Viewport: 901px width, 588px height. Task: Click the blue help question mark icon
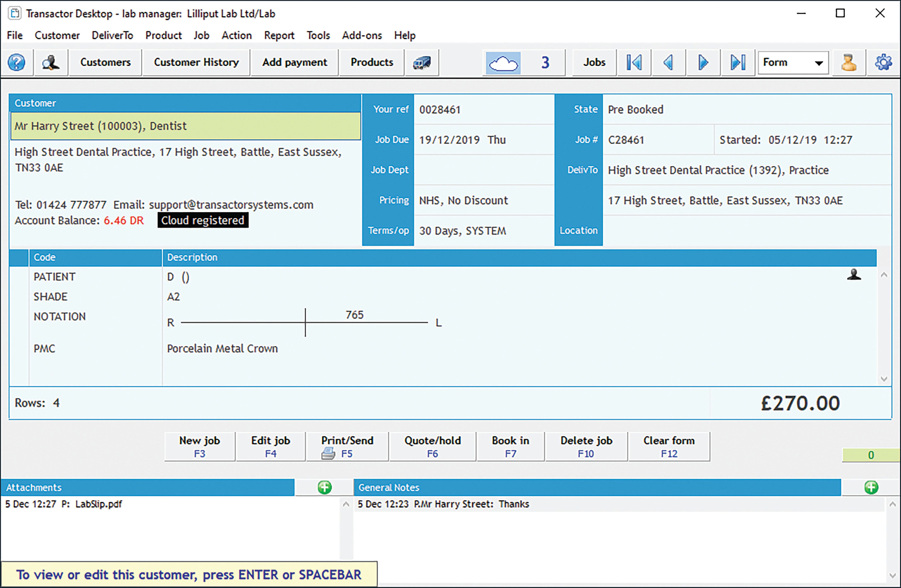point(17,62)
